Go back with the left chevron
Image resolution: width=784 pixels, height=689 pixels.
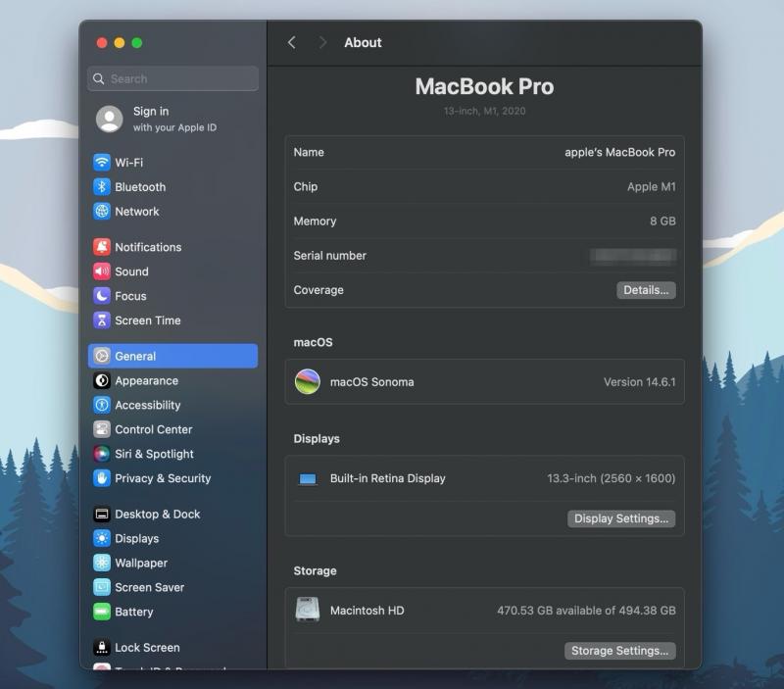tap(291, 43)
